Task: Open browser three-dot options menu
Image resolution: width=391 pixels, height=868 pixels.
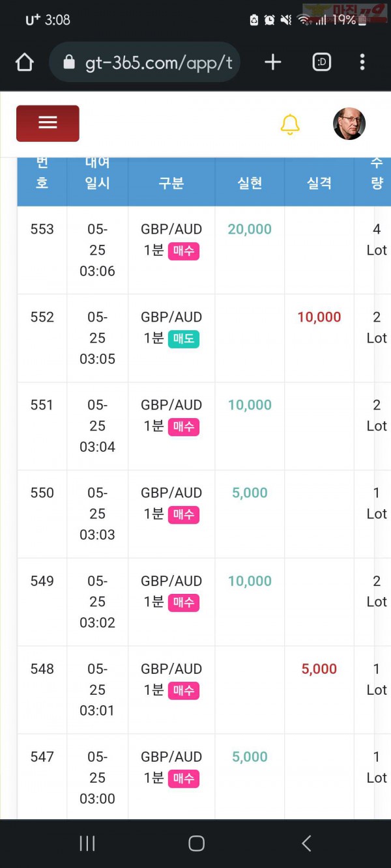Action: tap(362, 63)
